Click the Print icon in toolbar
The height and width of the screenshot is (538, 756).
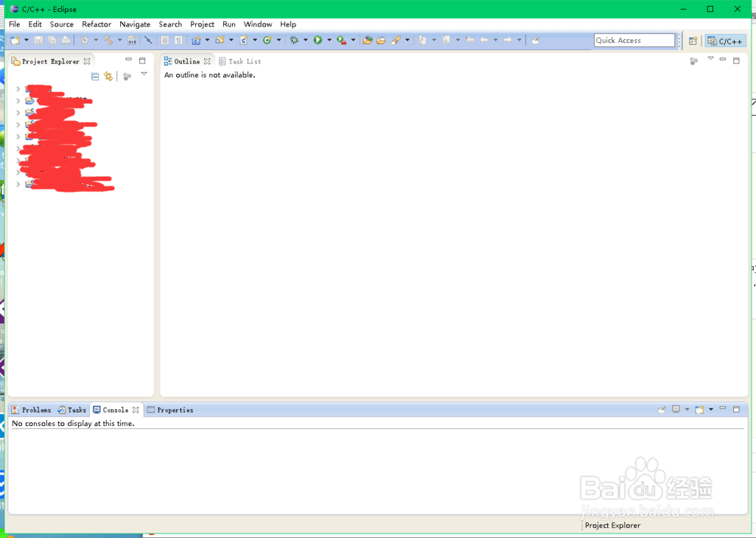tap(66, 41)
